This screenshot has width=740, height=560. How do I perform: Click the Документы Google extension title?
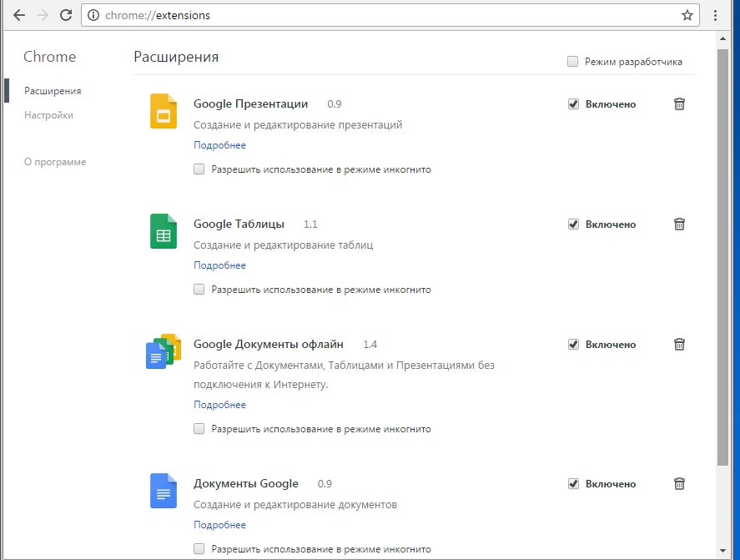(x=246, y=483)
